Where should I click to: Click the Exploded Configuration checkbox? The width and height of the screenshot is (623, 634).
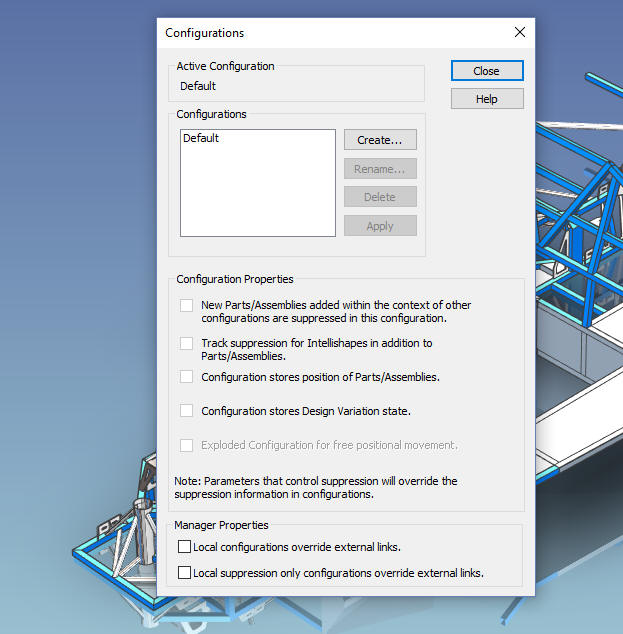click(186, 445)
